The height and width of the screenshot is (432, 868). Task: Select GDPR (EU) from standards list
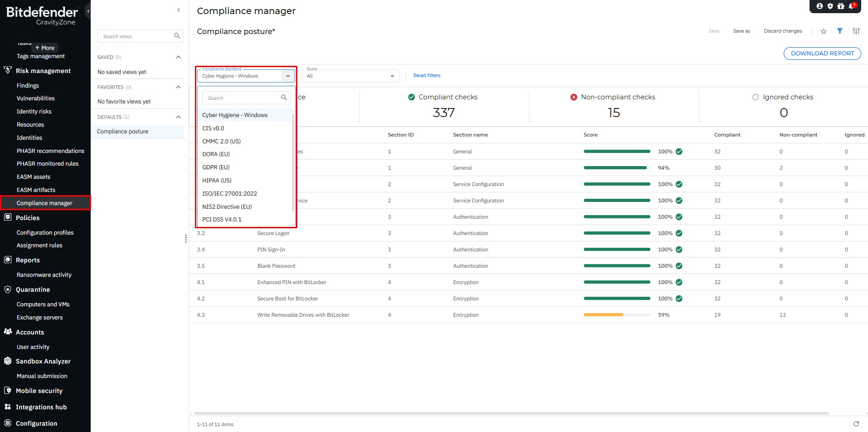[216, 167]
